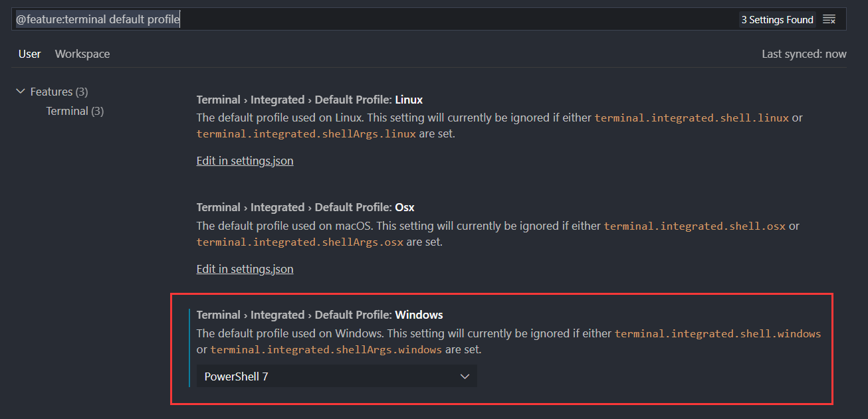
Task: Select the settings search input field
Action: [x=399, y=19]
